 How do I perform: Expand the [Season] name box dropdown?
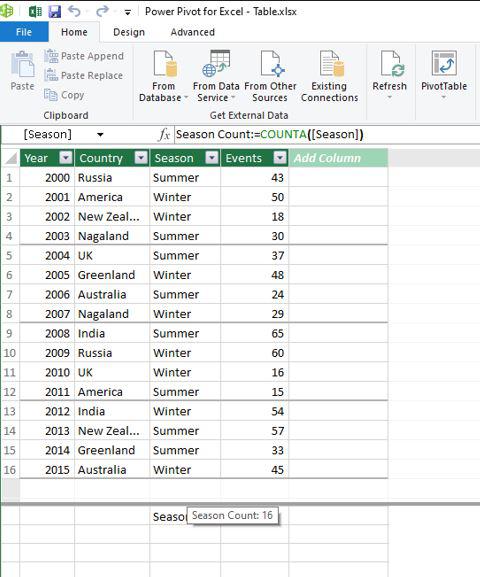click(x=100, y=135)
